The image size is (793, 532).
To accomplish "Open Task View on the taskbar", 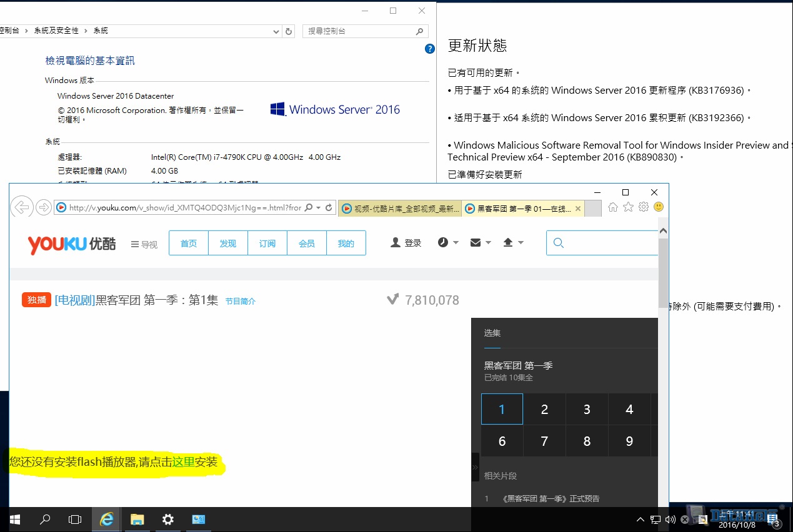I will pyautogui.click(x=75, y=520).
